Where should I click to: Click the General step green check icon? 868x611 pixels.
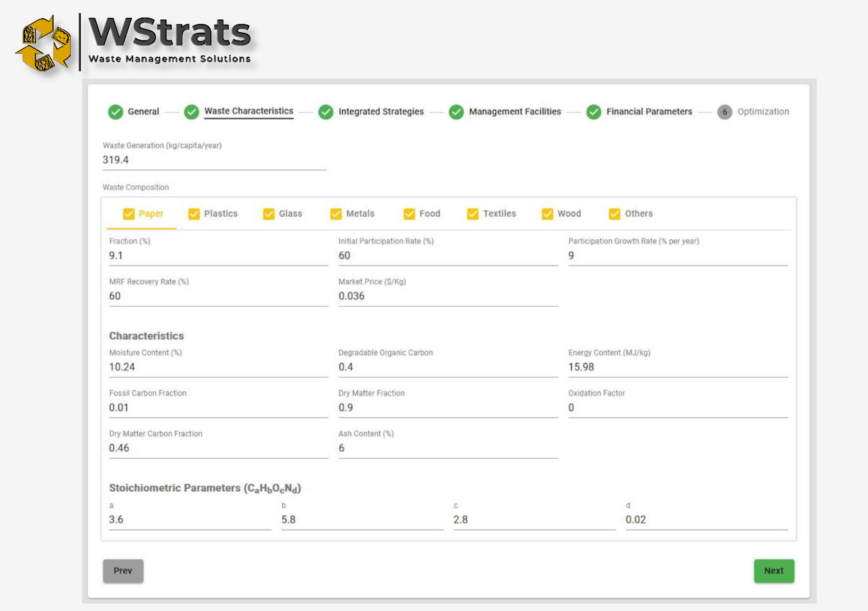[x=115, y=112]
